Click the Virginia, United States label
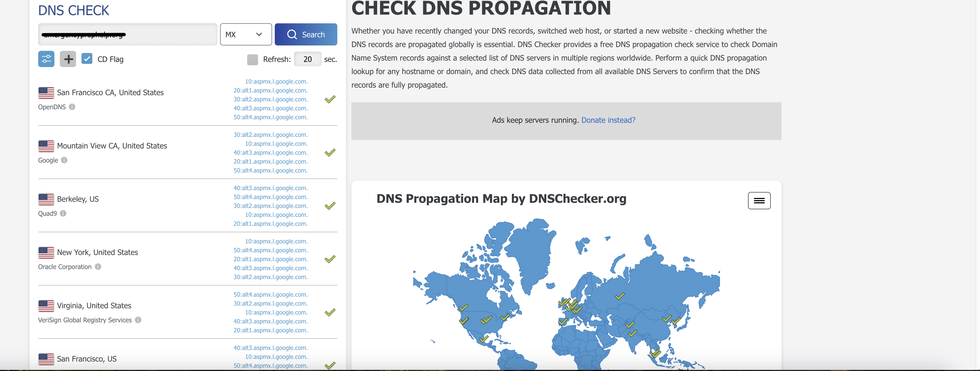Image resolution: width=980 pixels, height=371 pixels. [94, 306]
